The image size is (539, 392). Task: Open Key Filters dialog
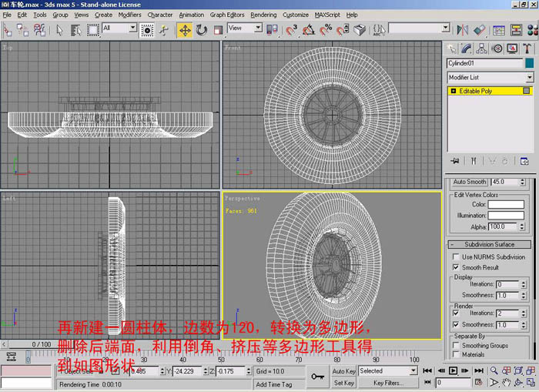[388, 383]
